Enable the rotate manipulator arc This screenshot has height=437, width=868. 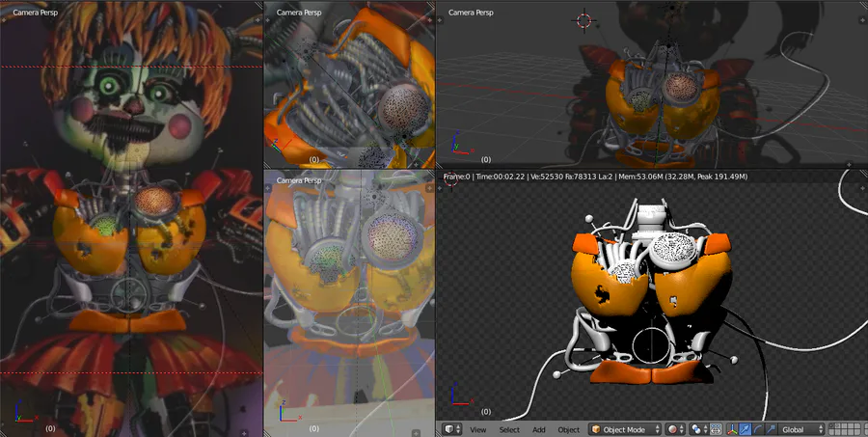(x=758, y=429)
